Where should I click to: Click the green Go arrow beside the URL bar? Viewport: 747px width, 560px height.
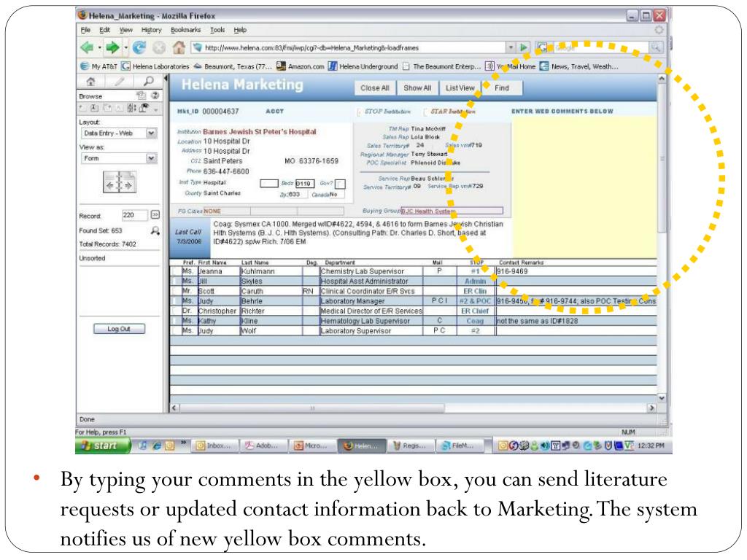click(x=524, y=47)
